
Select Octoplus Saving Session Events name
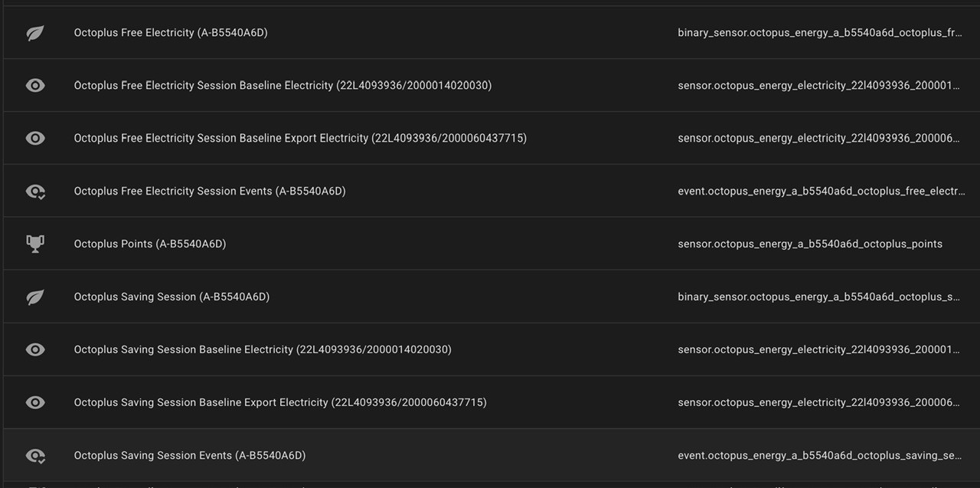(x=190, y=456)
